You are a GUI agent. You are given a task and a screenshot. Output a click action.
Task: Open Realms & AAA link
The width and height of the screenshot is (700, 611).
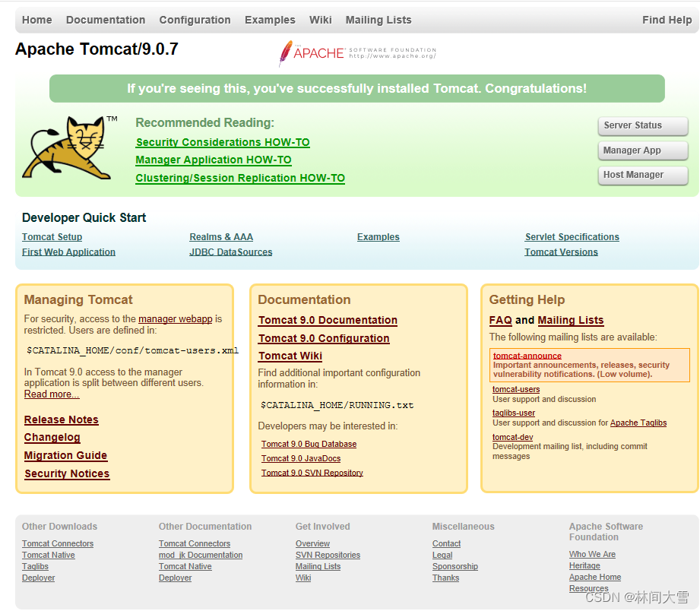tap(221, 237)
